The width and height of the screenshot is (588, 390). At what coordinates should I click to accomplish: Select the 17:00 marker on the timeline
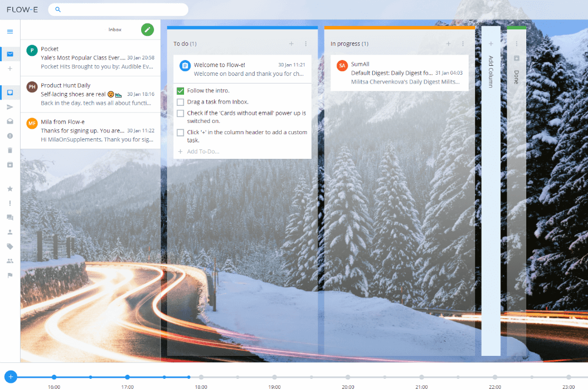click(x=128, y=376)
